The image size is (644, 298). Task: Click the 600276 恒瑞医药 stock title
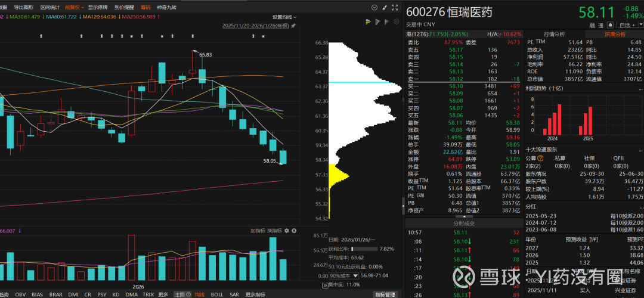(448, 13)
